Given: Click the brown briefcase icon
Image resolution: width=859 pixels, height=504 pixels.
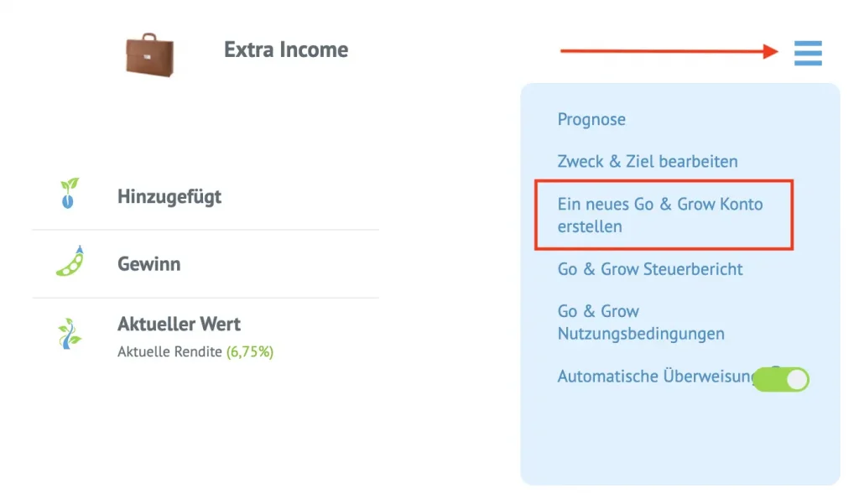Looking at the screenshot, I should point(151,55).
